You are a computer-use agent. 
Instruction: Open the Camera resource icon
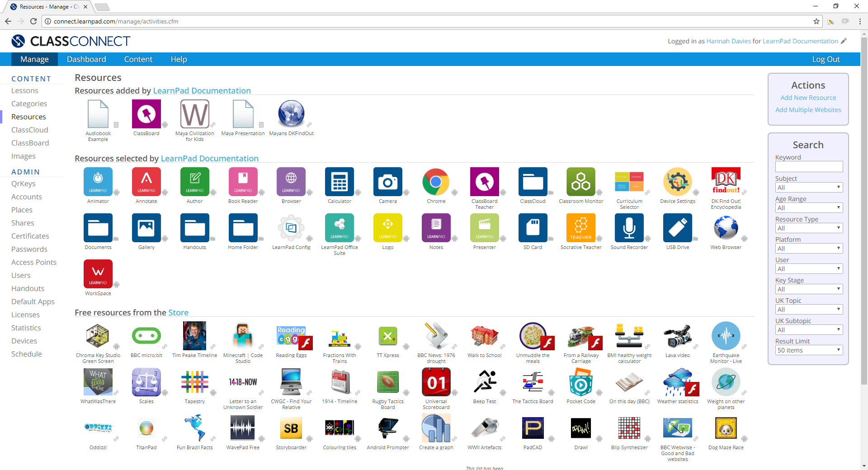[x=388, y=182]
